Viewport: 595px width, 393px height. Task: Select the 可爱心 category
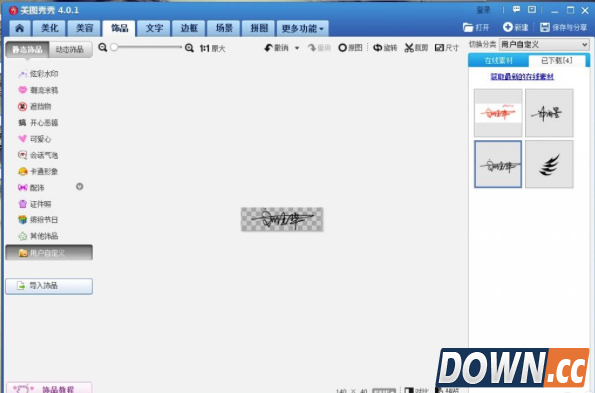pyautogui.click(x=35, y=139)
